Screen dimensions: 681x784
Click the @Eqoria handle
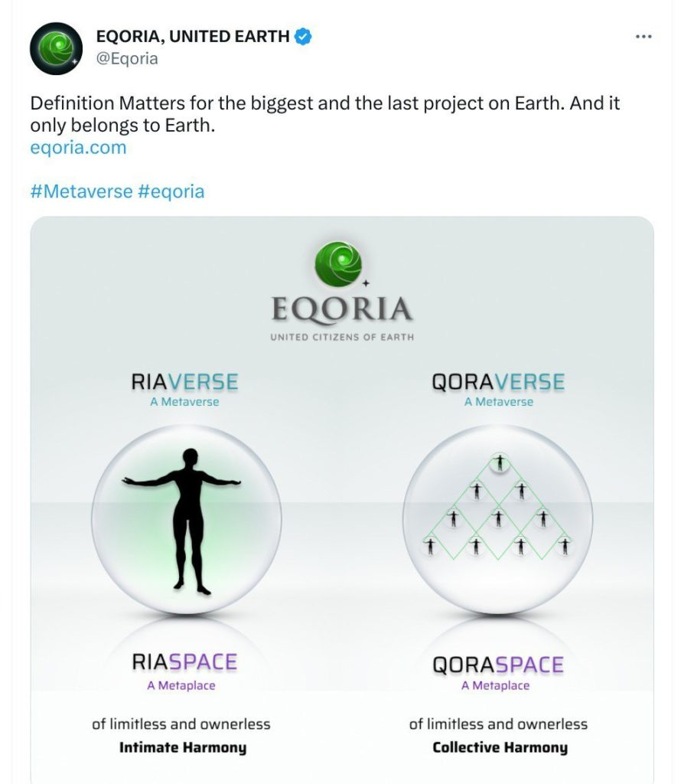pyautogui.click(x=126, y=58)
